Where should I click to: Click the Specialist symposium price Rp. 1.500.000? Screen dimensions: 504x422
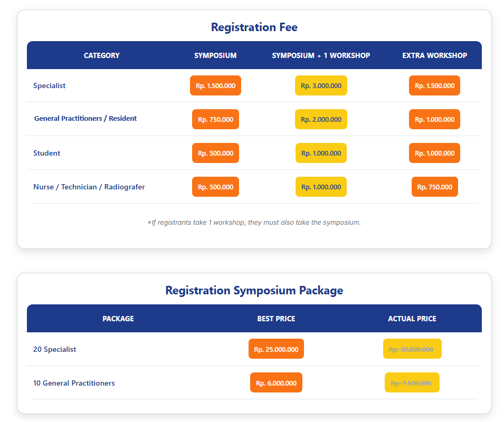tap(215, 85)
